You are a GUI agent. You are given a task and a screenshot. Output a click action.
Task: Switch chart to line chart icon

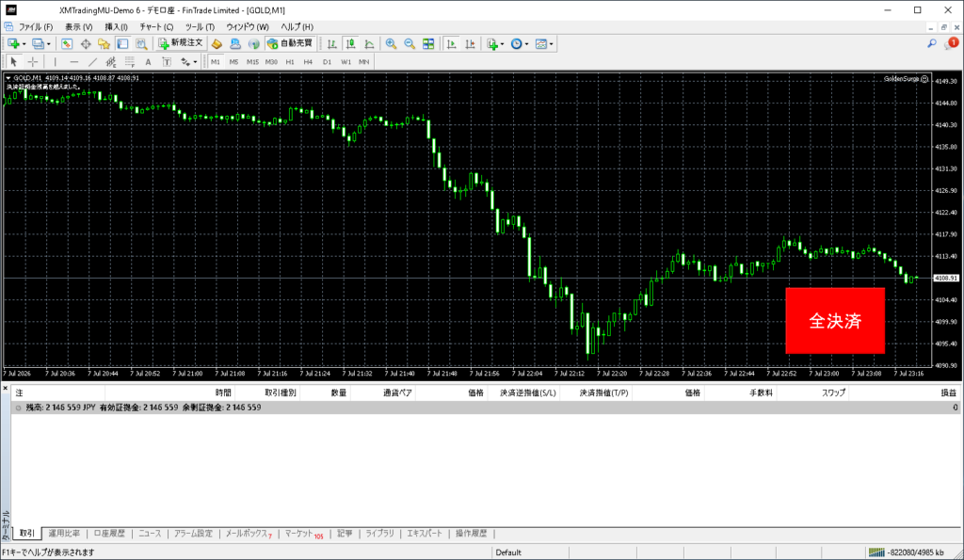[369, 43]
